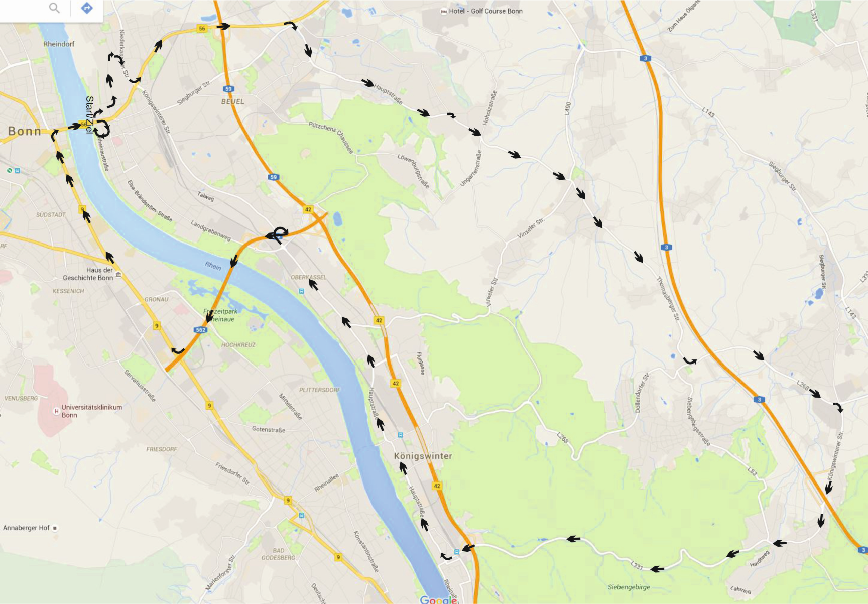Viewport: 868px width, 604px height.
Task: Select the Universitätsklinikum Bonn hospital icon
Action: (x=56, y=411)
